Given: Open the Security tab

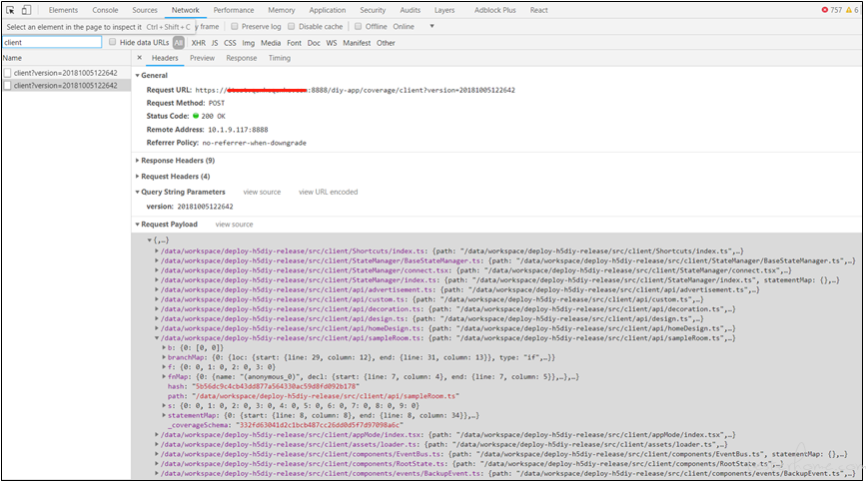Looking at the screenshot, I should 373,10.
